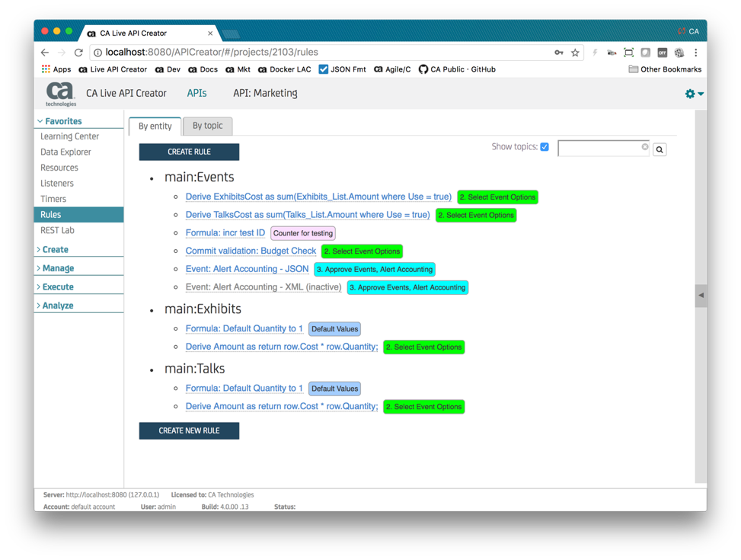Open Listeners in sidebar
This screenshot has width=741, height=560.
56,183
